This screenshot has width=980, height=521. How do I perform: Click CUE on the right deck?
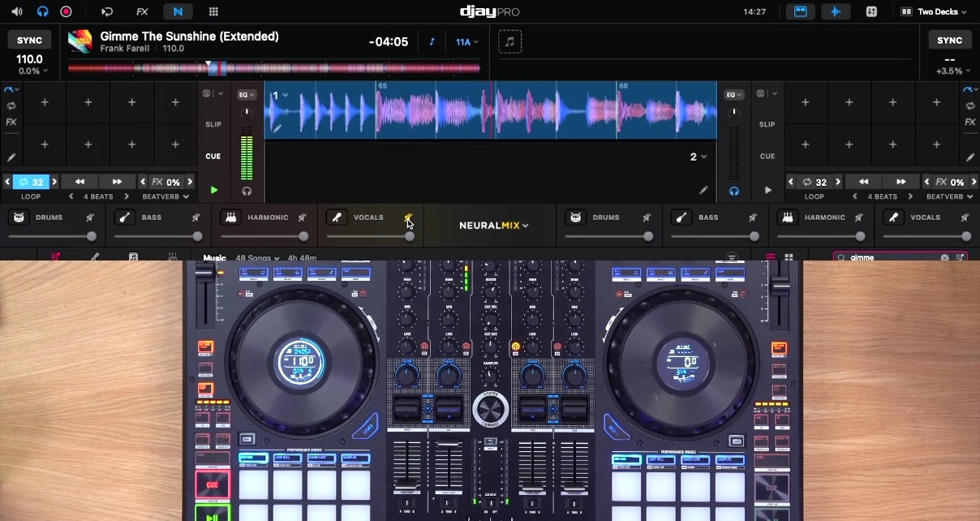pyautogui.click(x=767, y=156)
